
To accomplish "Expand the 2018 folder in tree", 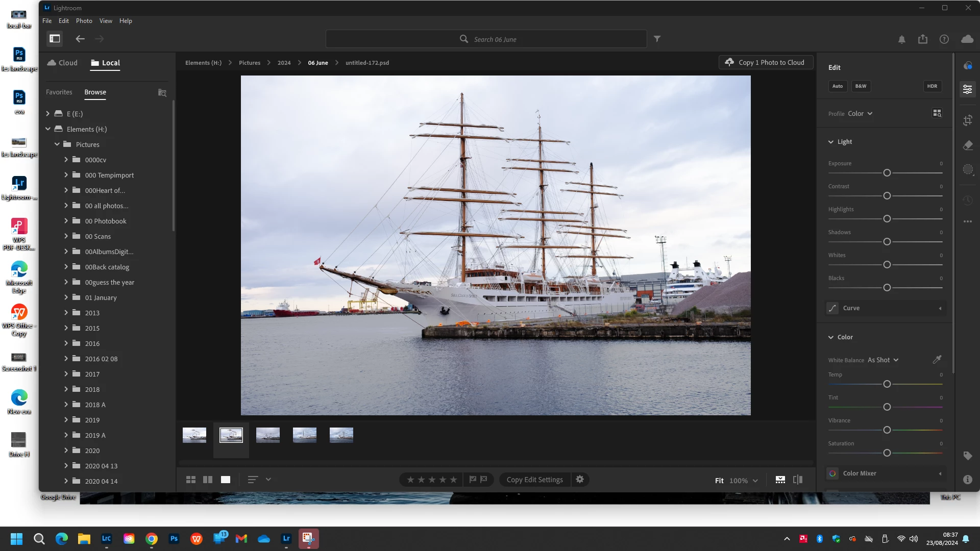I will (x=66, y=389).
